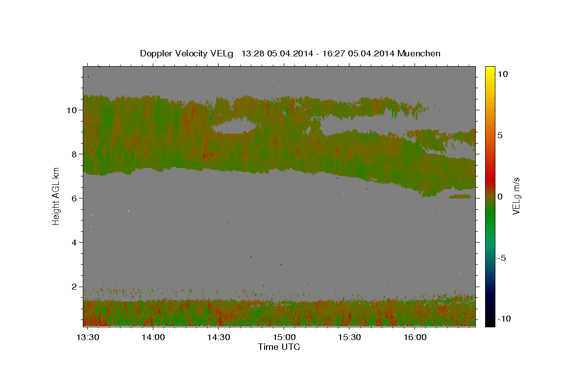The width and height of the screenshot is (588, 392).
Task: Click the 14:00 time tick label
Action: [x=153, y=338]
